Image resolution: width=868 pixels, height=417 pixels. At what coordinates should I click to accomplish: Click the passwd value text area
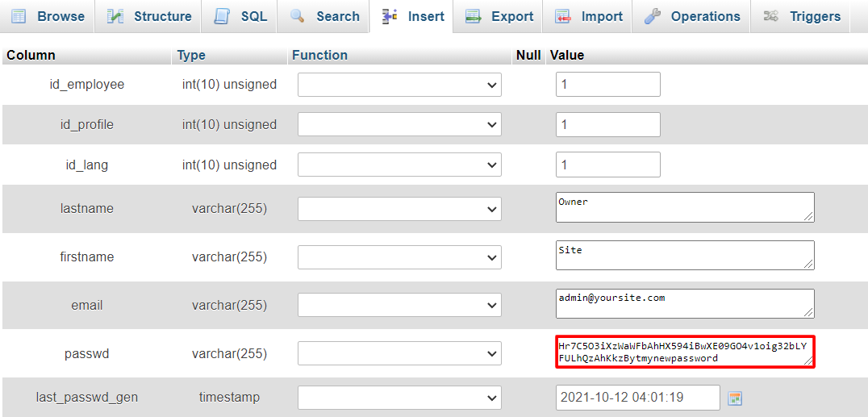[684, 352]
